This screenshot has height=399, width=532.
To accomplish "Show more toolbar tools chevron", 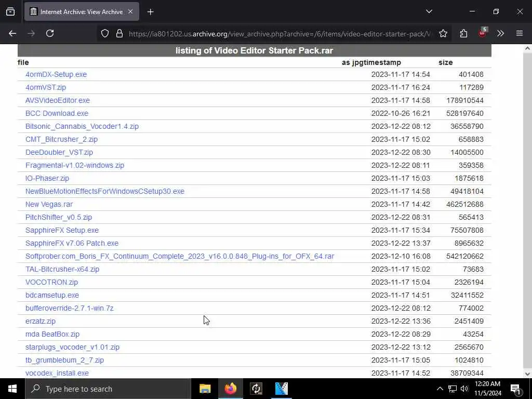I will 500,33.
